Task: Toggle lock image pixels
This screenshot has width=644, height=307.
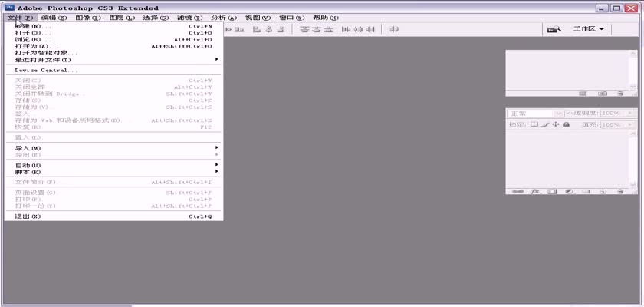Action: pos(545,124)
